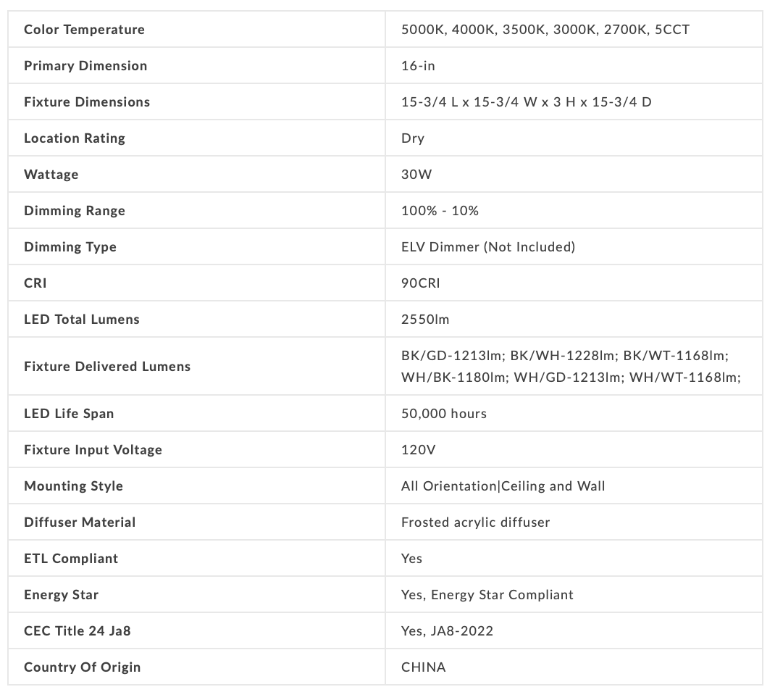This screenshot has height=700, width=775.
Task: Click the Mounting Style label
Action: coord(73,486)
